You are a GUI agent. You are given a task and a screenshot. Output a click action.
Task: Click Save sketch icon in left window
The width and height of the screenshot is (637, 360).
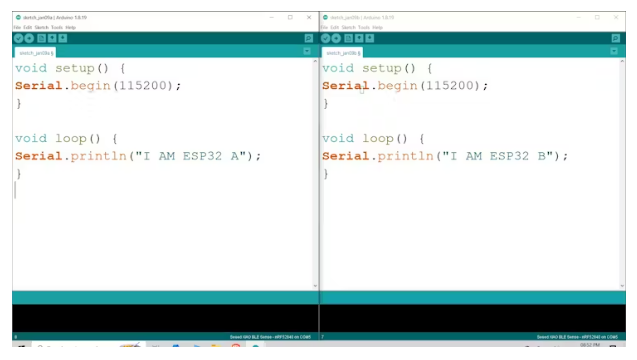tap(63, 39)
